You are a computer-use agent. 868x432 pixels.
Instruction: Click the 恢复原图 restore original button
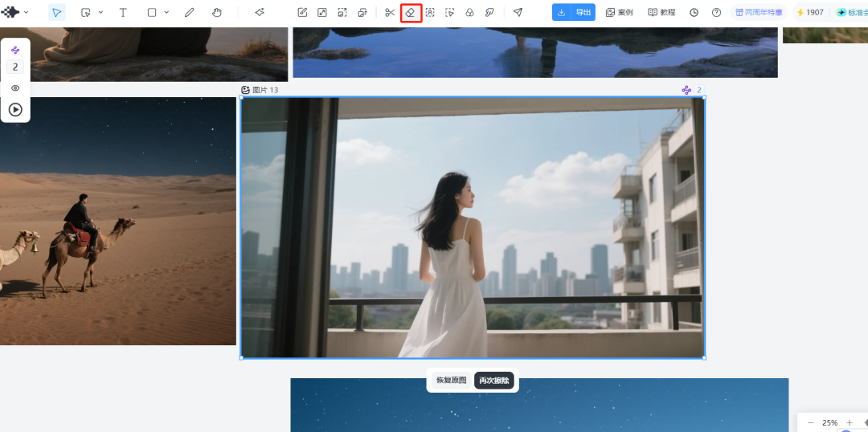(x=451, y=381)
